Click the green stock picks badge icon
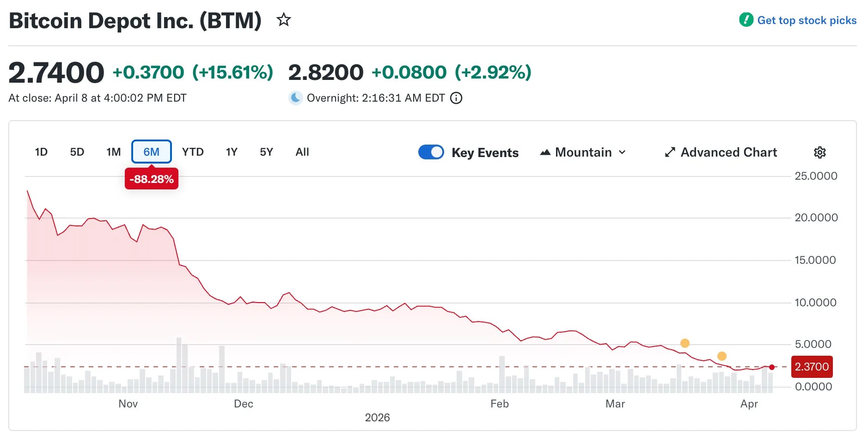868x437 pixels. click(x=746, y=20)
